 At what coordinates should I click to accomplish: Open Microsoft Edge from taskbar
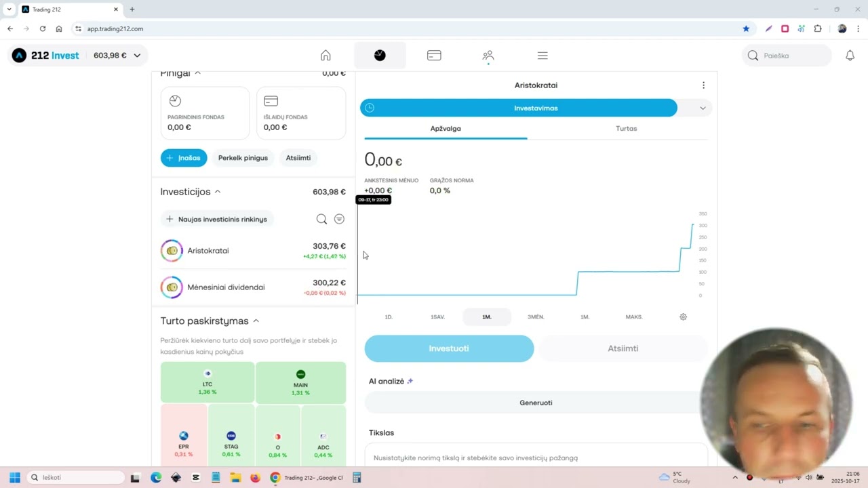(x=156, y=477)
